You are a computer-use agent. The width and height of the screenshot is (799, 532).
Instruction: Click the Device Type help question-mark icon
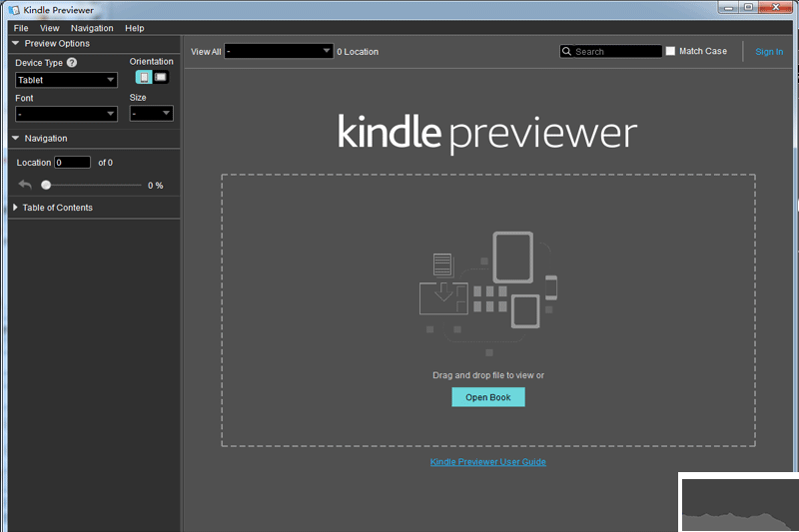[x=72, y=63]
